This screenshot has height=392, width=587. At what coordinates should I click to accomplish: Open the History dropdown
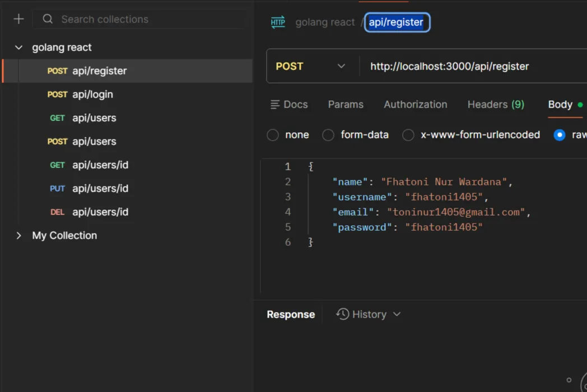point(369,315)
